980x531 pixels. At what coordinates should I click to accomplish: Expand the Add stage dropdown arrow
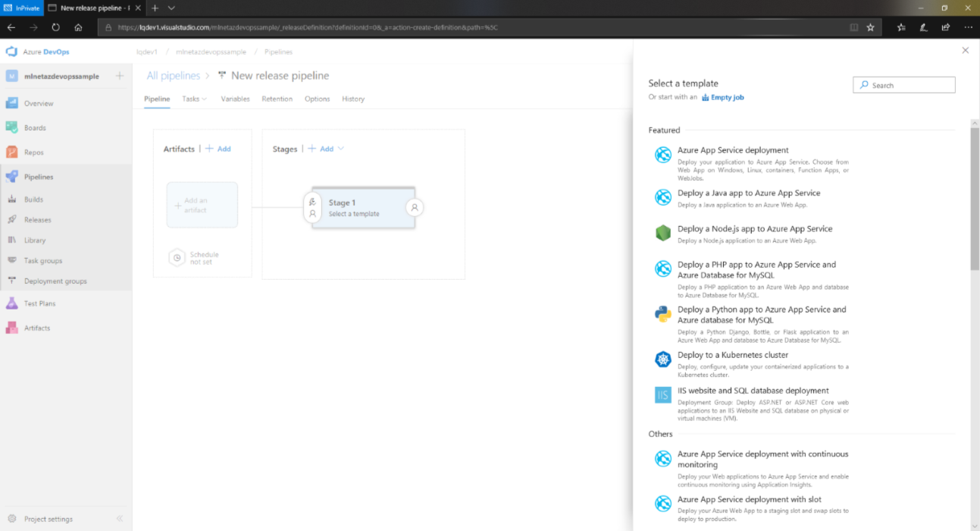point(340,149)
